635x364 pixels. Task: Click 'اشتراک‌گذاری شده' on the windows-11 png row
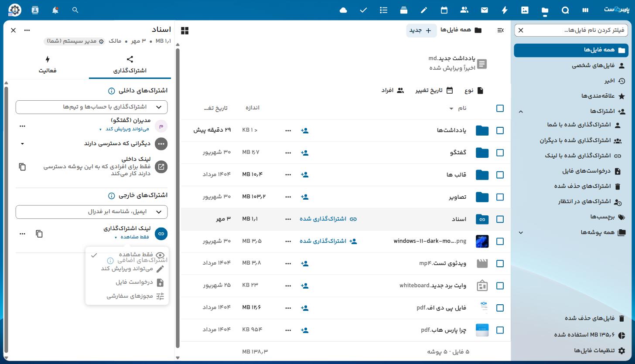point(328,241)
